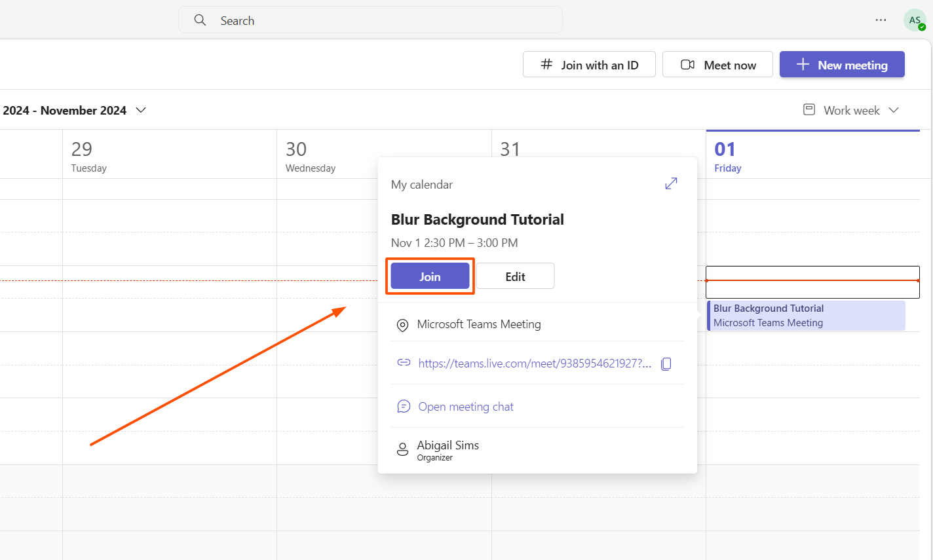Viewport: 933px width, 560px height.
Task: Click Join with an ID button
Action: pos(589,65)
